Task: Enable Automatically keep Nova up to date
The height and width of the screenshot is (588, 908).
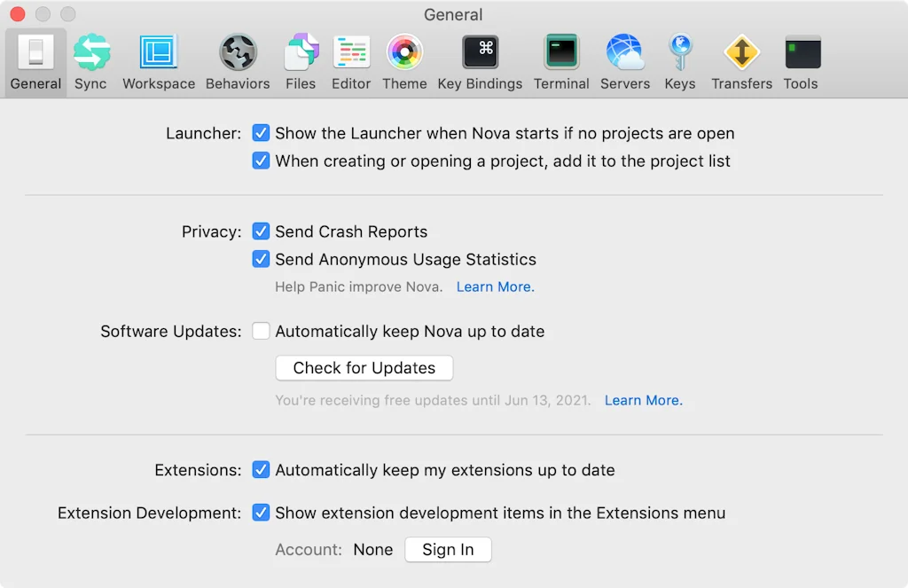Action: pyautogui.click(x=261, y=331)
